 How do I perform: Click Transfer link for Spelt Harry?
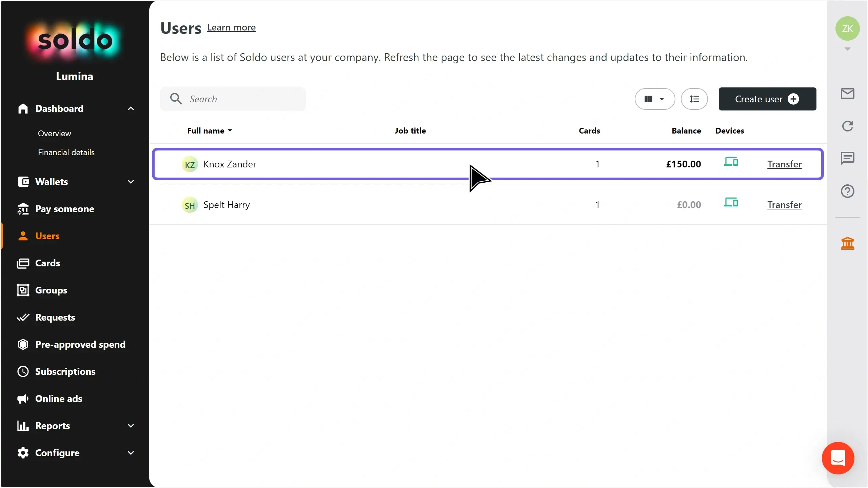click(784, 205)
